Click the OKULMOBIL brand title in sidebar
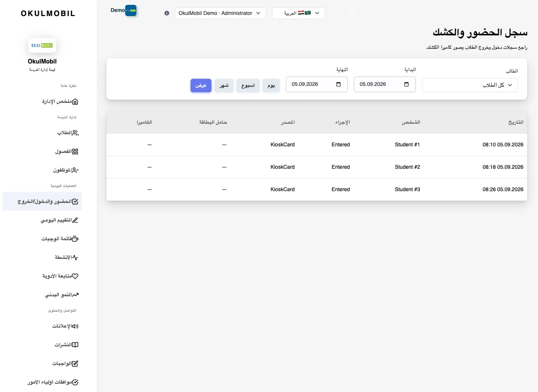Image resolution: width=538 pixels, height=392 pixels. point(48,13)
